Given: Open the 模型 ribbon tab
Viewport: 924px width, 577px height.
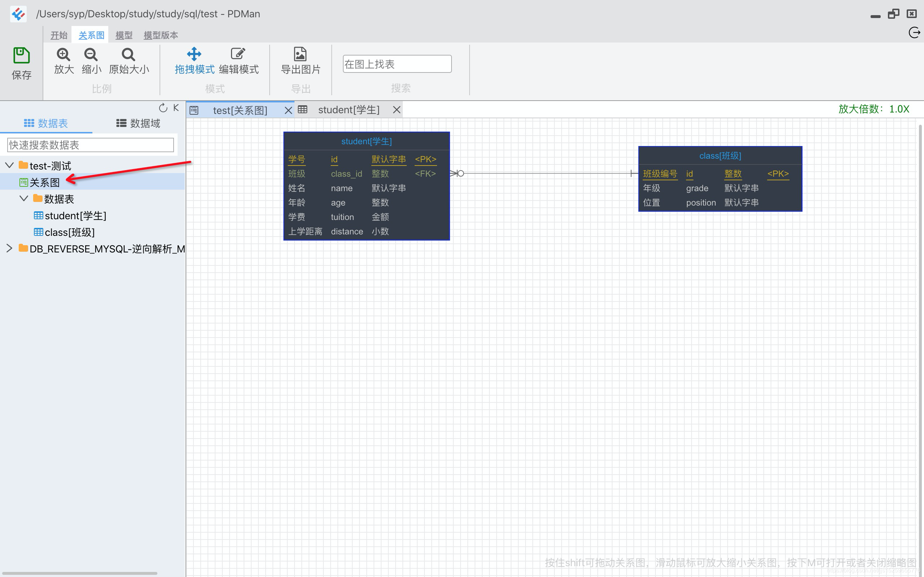Looking at the screenshot, I should (x=124, y=35).
